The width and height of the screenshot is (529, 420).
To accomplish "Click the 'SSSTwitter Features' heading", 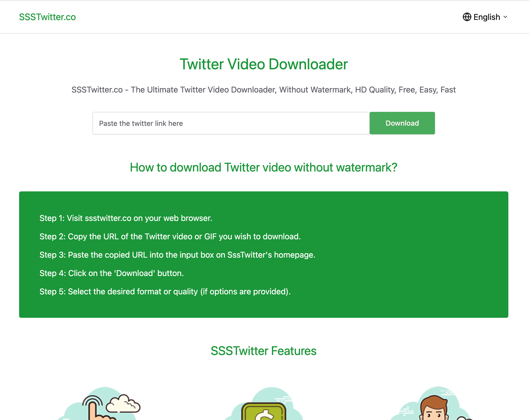I will click(264, 351).
